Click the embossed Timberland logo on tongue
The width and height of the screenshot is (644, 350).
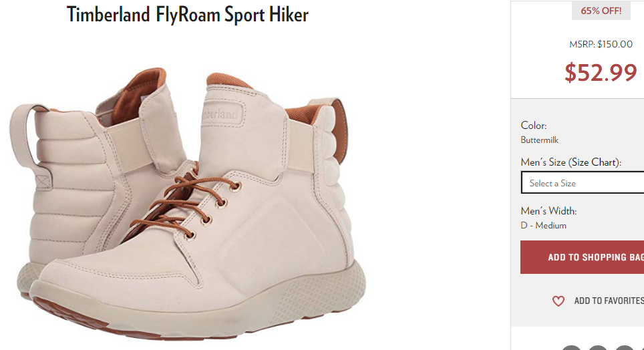point(222,113)
